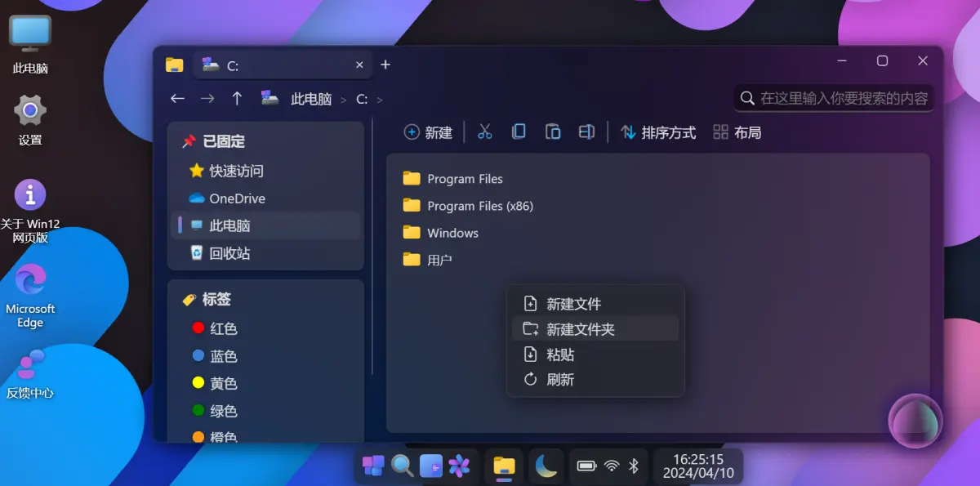Add a new tab with the plus button

(385, 65)
